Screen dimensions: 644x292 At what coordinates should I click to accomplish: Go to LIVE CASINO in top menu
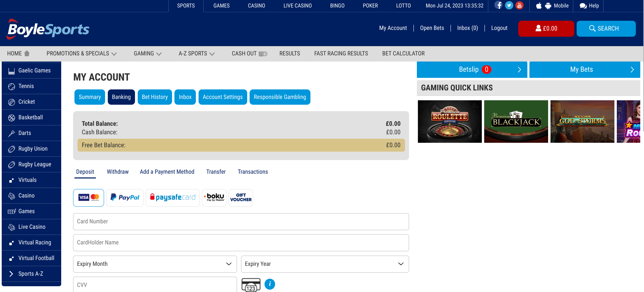click(x=298, y=6)
